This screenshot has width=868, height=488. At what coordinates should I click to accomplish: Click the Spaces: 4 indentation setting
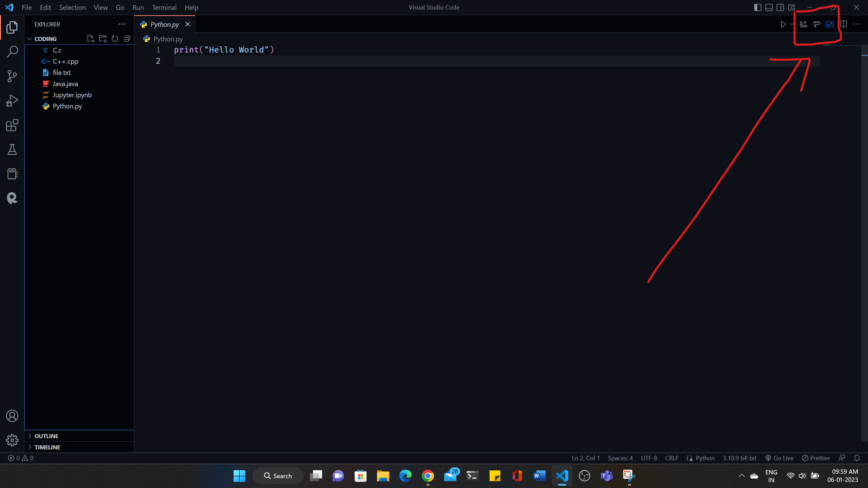[620, 458]
